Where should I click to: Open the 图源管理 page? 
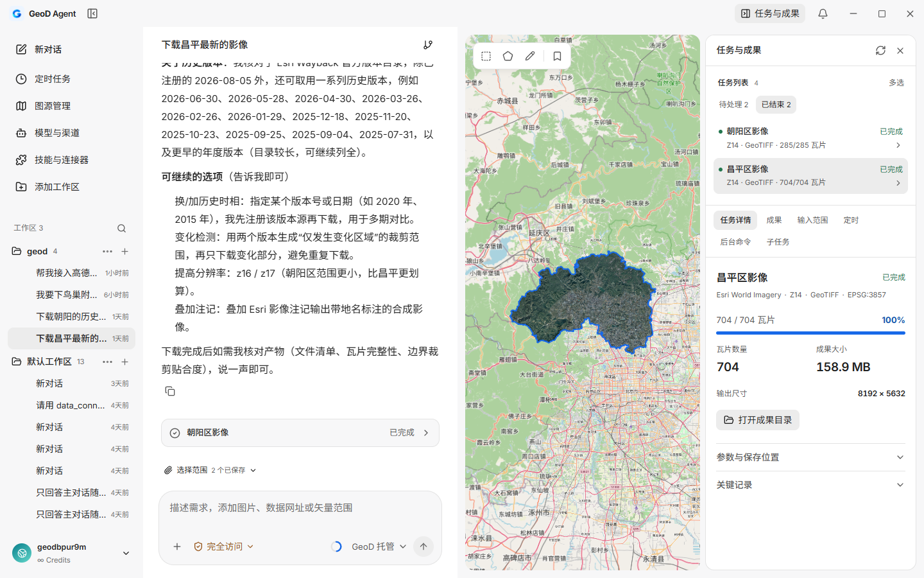pyautogui.click(x=71, y=106)
